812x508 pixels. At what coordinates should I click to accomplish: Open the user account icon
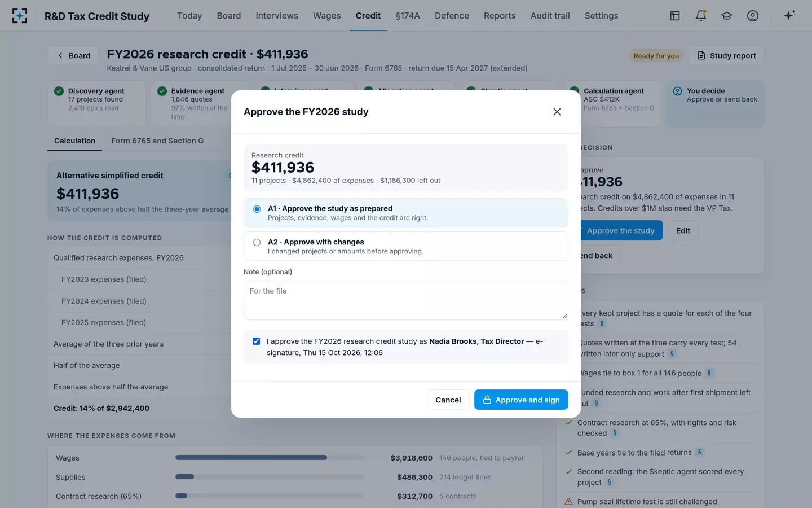(753, 16)
